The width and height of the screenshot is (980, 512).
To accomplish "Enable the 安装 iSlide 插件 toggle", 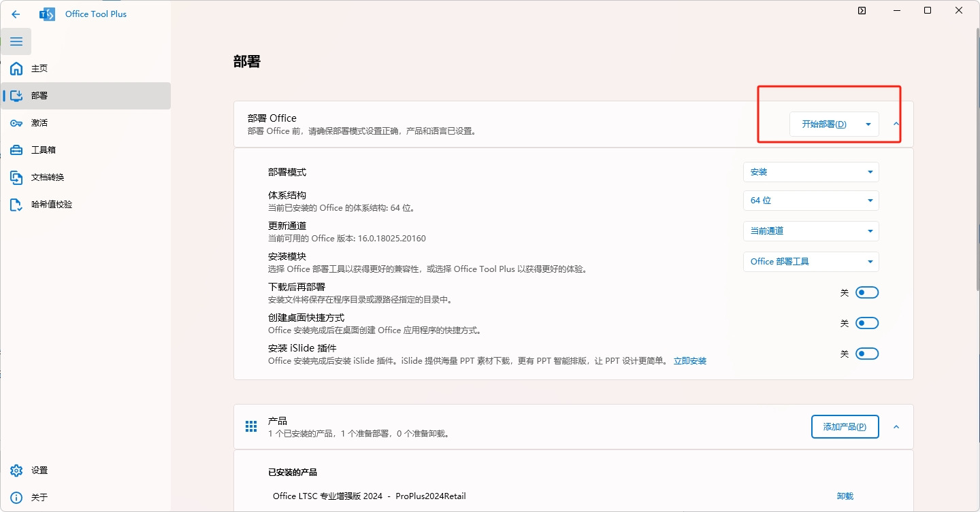I will click(866, 353).
